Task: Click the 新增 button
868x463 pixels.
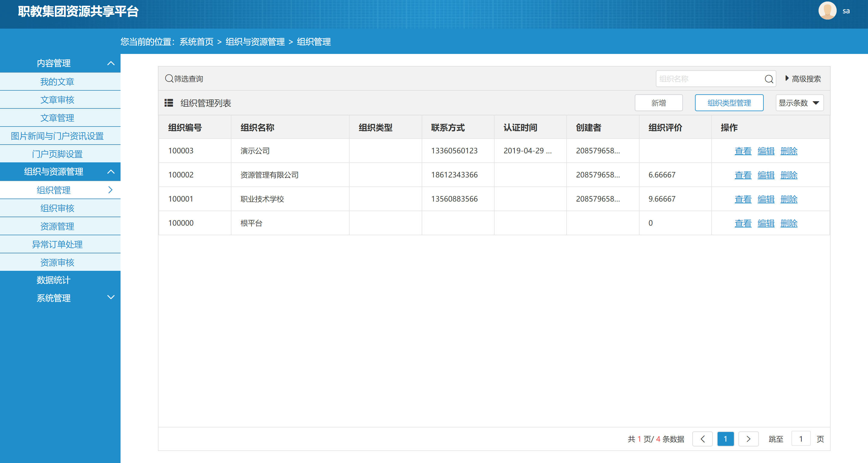Action: 659,103
